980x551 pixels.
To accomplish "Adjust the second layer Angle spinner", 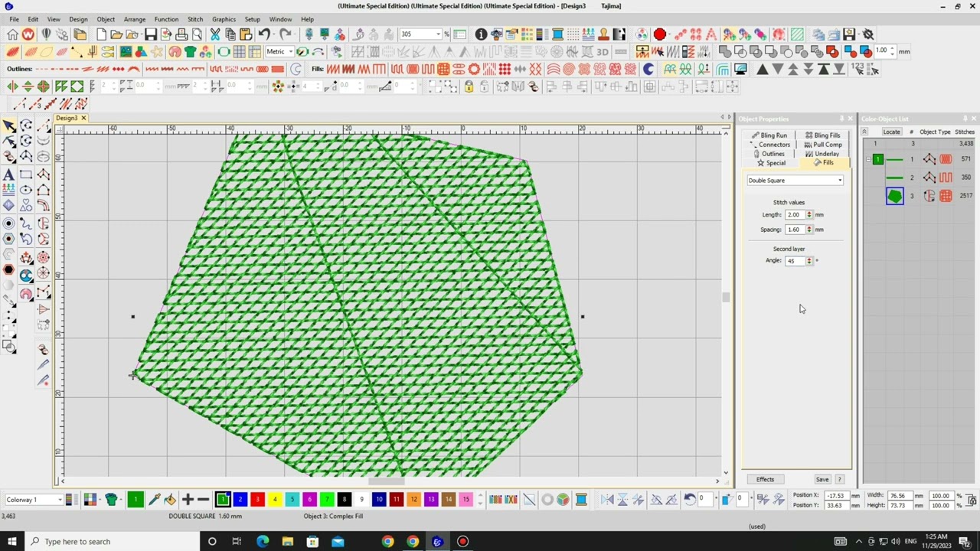I will coord(809,261).
